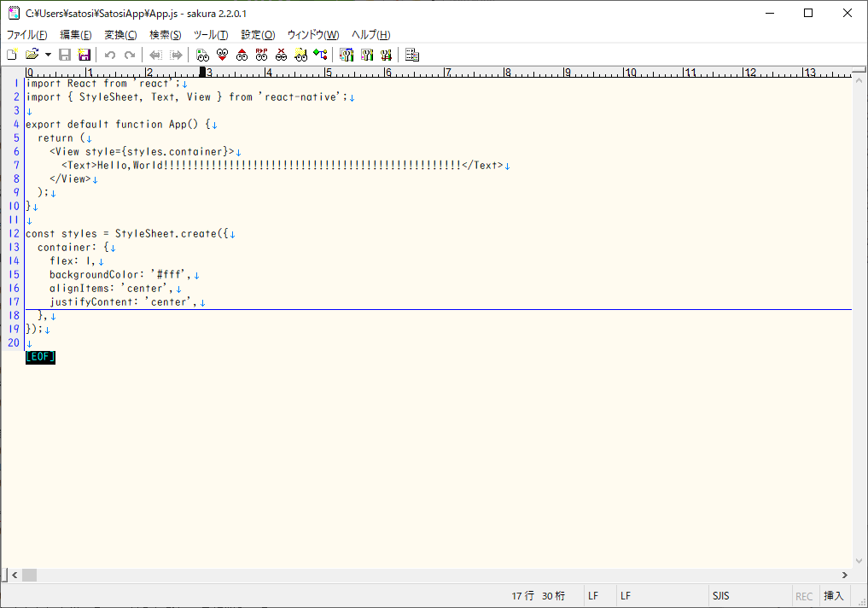868x608 pixels.
Task: Click the SJIS encoding in the status bar
Action: coord(720,596)
